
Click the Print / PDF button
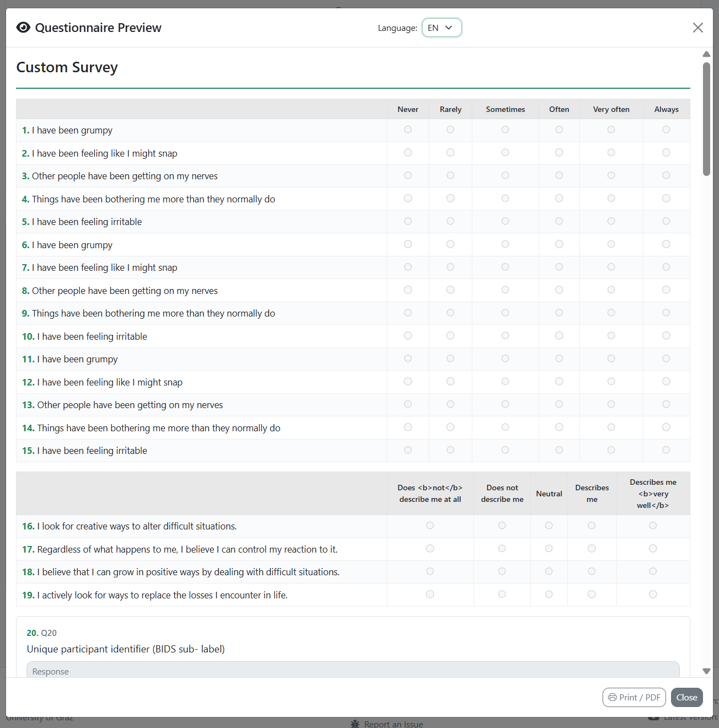click(634, 697)
